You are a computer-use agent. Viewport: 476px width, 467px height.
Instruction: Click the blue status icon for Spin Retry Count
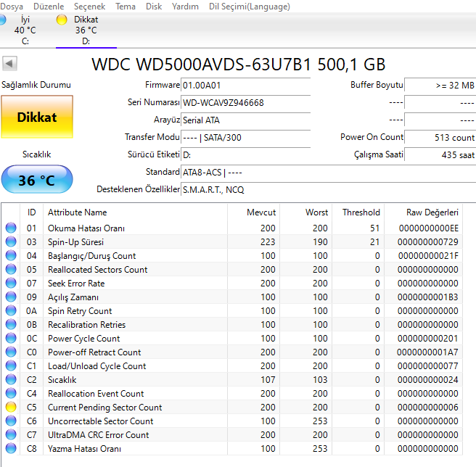coord(11,310)
